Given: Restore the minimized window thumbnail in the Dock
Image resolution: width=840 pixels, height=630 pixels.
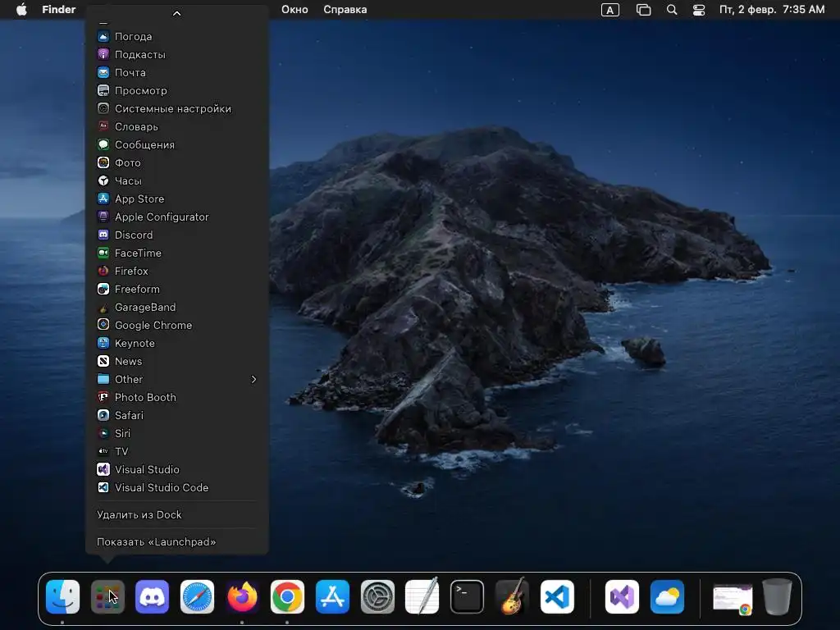Looking at the screenshot, I should point(732,597).
